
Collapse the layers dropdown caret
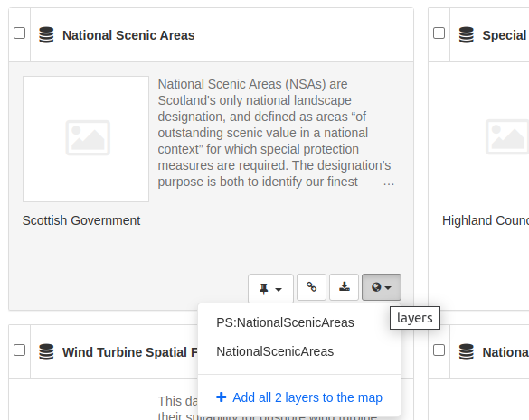[x=388, y=288]
